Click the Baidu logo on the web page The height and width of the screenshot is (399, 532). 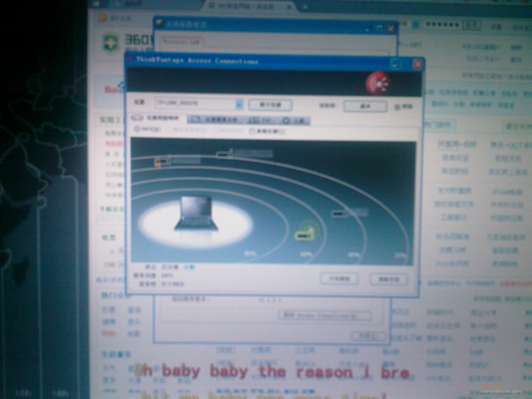point(114,90)
